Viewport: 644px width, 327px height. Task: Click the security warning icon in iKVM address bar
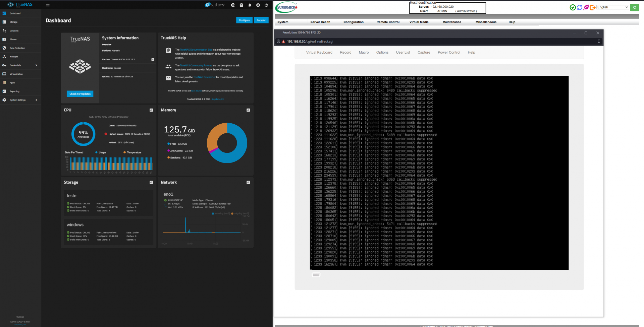[283, 42]
